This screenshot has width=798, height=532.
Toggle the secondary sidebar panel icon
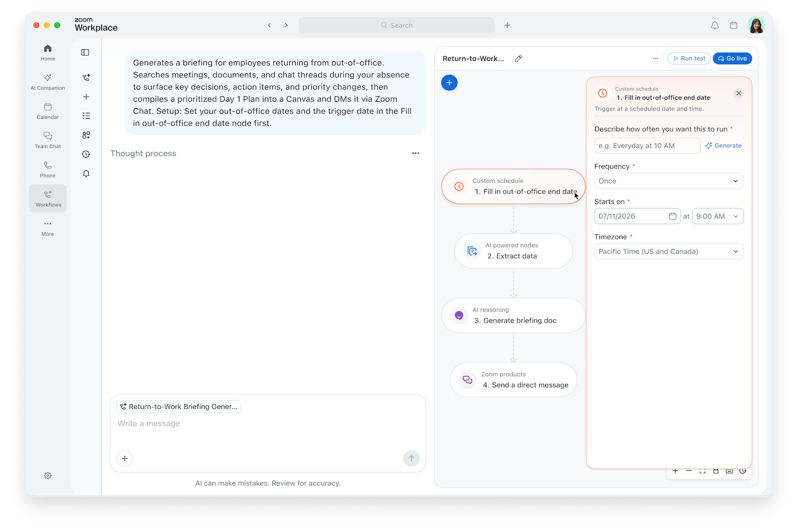85,52
